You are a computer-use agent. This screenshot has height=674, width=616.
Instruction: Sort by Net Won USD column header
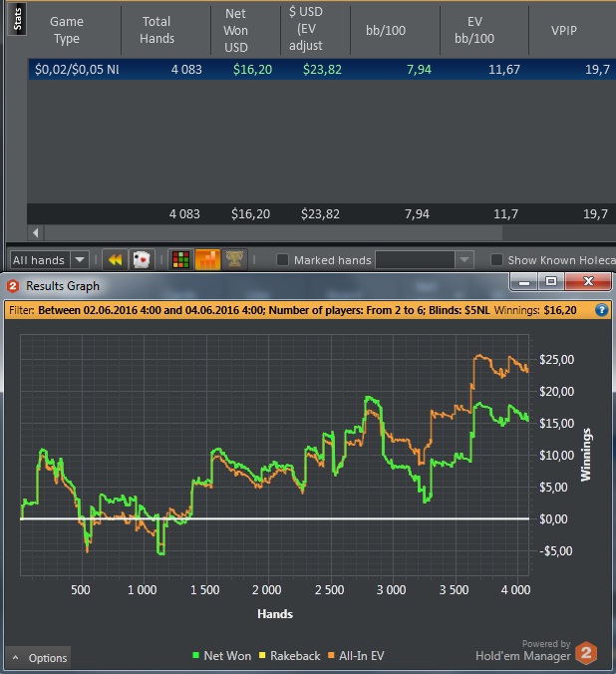point(235,30)
